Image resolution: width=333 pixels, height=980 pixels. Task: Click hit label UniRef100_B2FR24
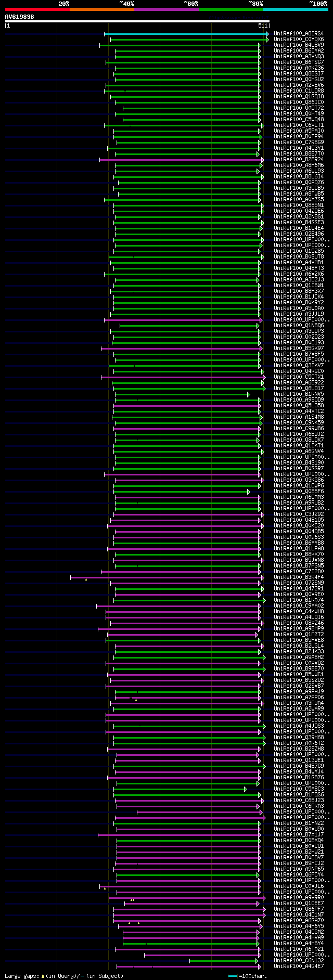(x=299, y=160)
